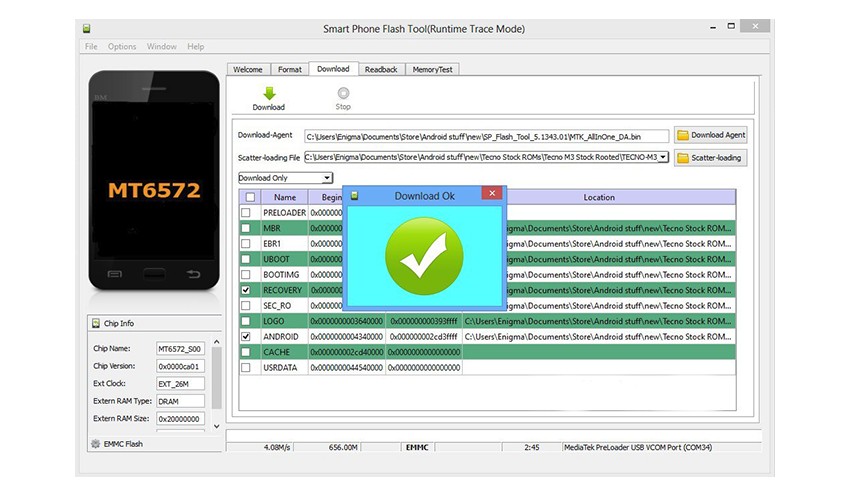
Task: Open the Download Only mode dropdown
Action: (x=285, y=178)
